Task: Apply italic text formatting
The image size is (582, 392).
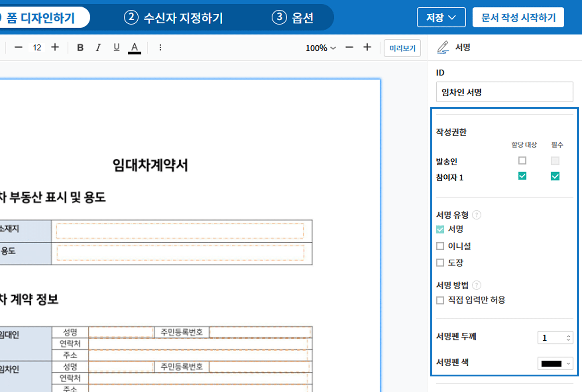Action: (98, 48)
